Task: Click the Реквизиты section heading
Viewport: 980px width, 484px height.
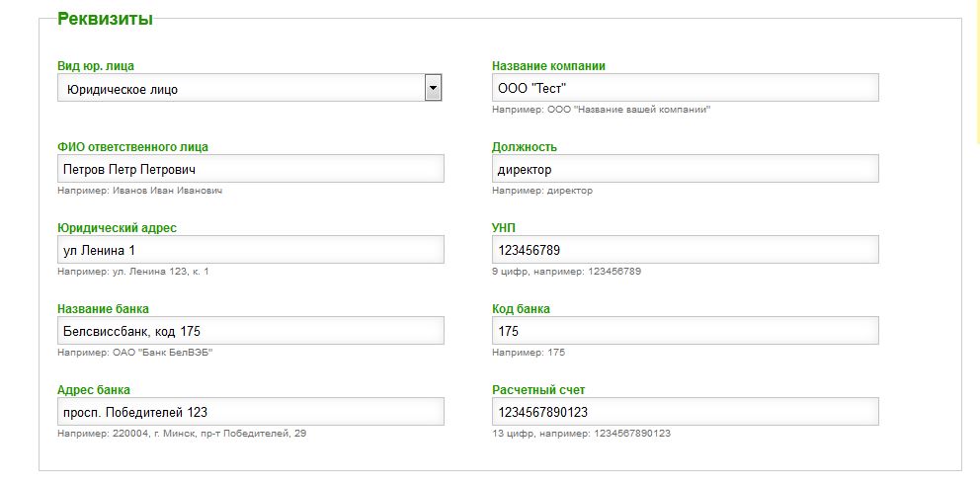Action: (105, 19)
